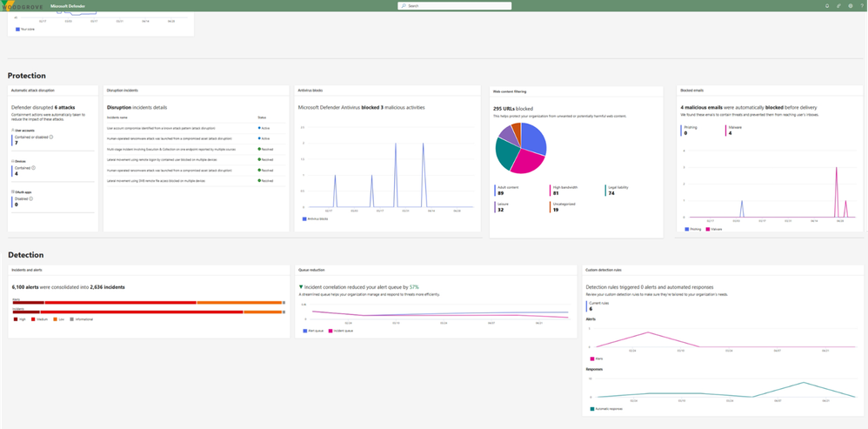Toggle Automatic responses legend swatch
The image size is (868, 429).
[x=592, y=408]
